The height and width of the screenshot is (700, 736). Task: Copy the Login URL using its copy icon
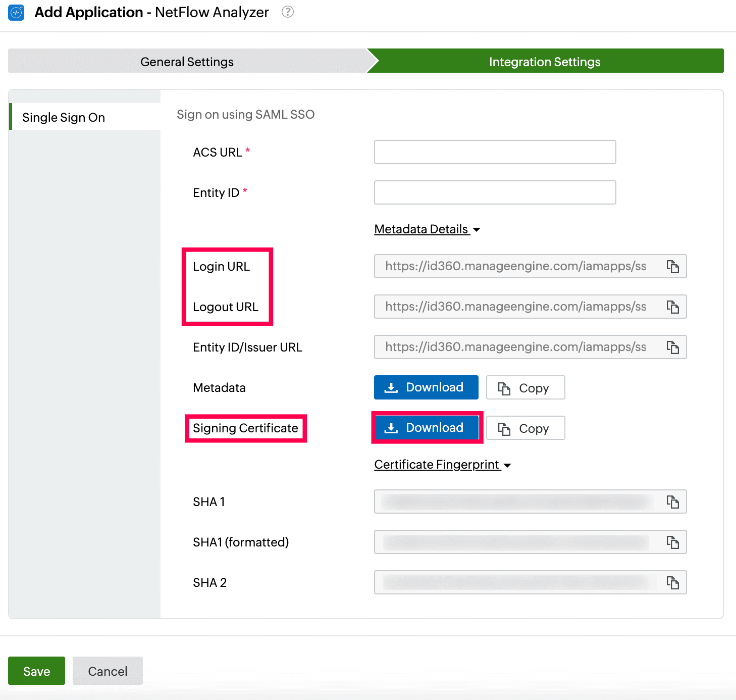click(x=672, y=266)
